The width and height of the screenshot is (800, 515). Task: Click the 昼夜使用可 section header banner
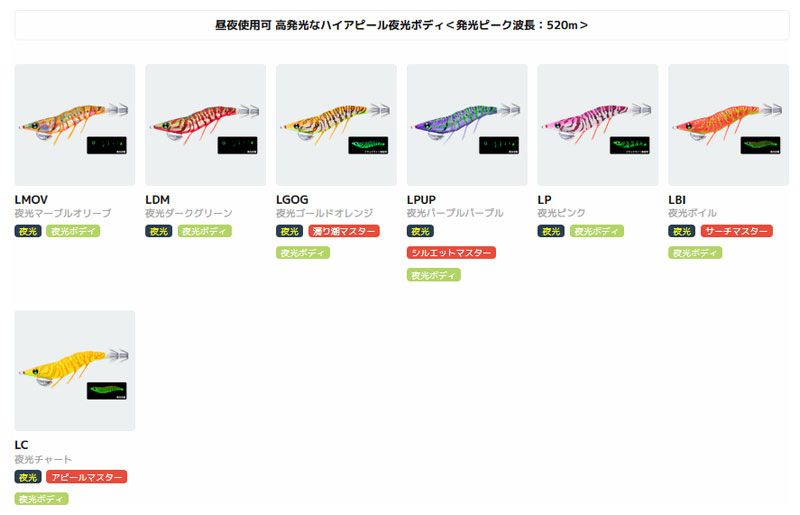[402, 25]
